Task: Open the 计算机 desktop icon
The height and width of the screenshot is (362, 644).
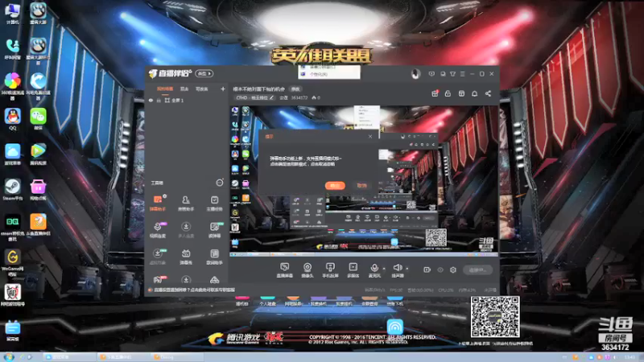Action: [12, 13]
